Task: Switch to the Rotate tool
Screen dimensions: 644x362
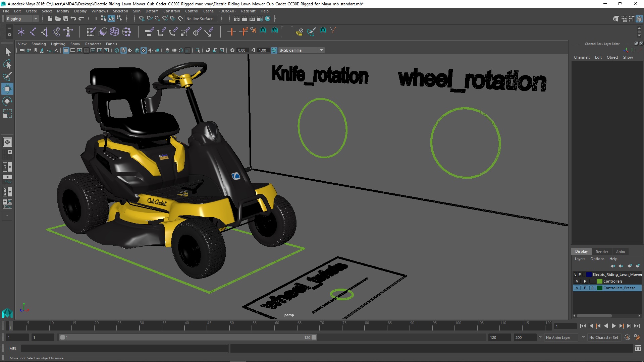Action: [x=7, y=101]
